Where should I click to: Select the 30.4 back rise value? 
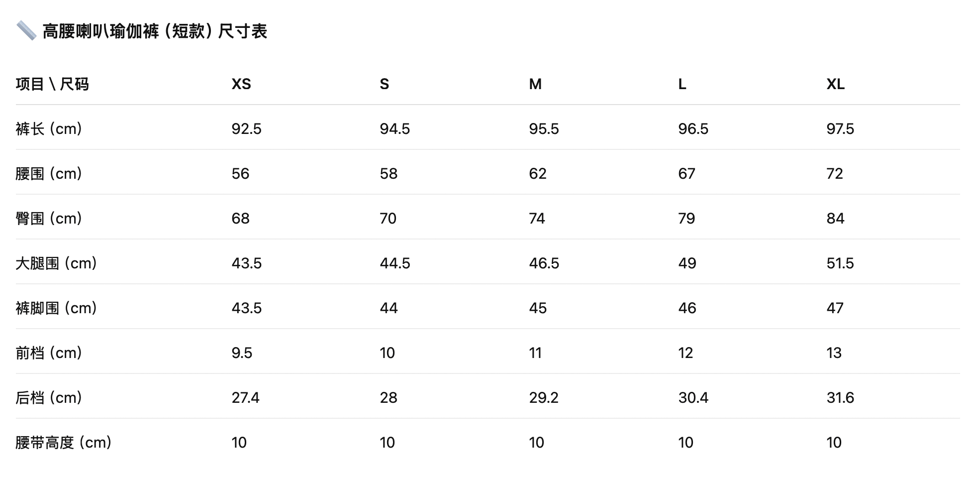click(x=693, y=398)
